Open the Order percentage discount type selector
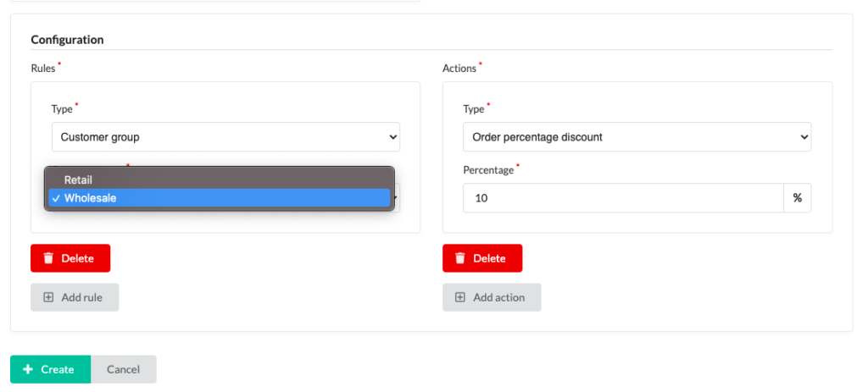Screen dimensions: 868x392 click(637, 136)
